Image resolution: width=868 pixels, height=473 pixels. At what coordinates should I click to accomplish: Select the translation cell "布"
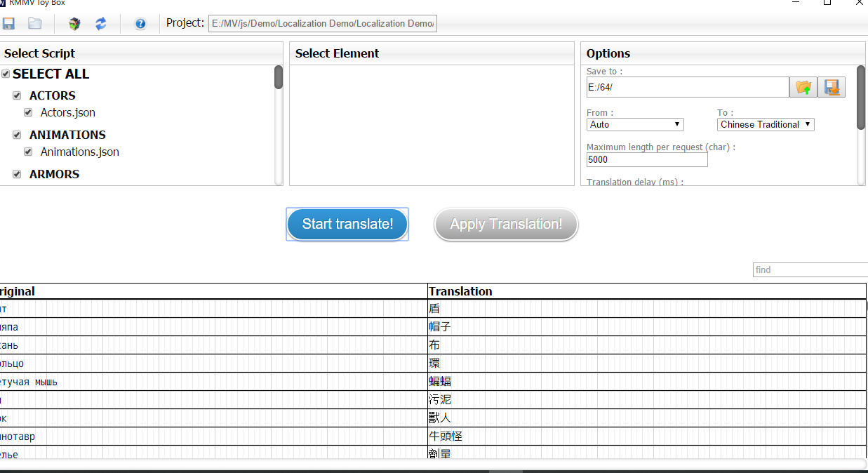coord(647,345)
